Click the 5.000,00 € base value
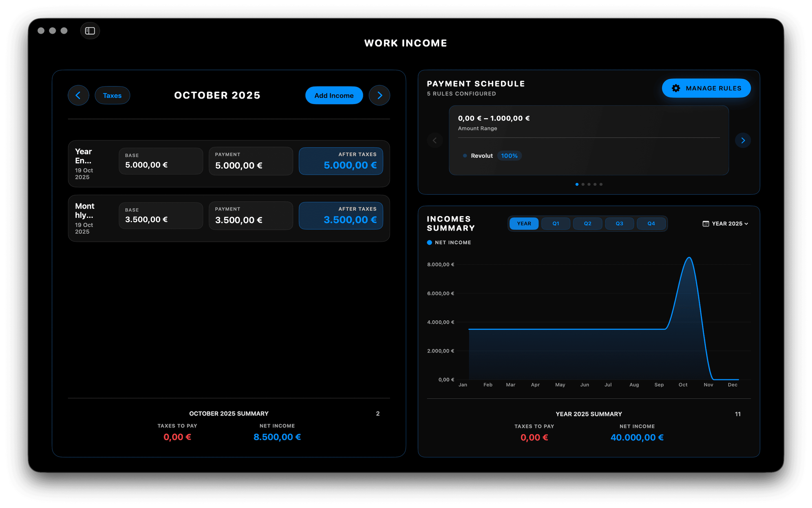 (x=146, y=165)
